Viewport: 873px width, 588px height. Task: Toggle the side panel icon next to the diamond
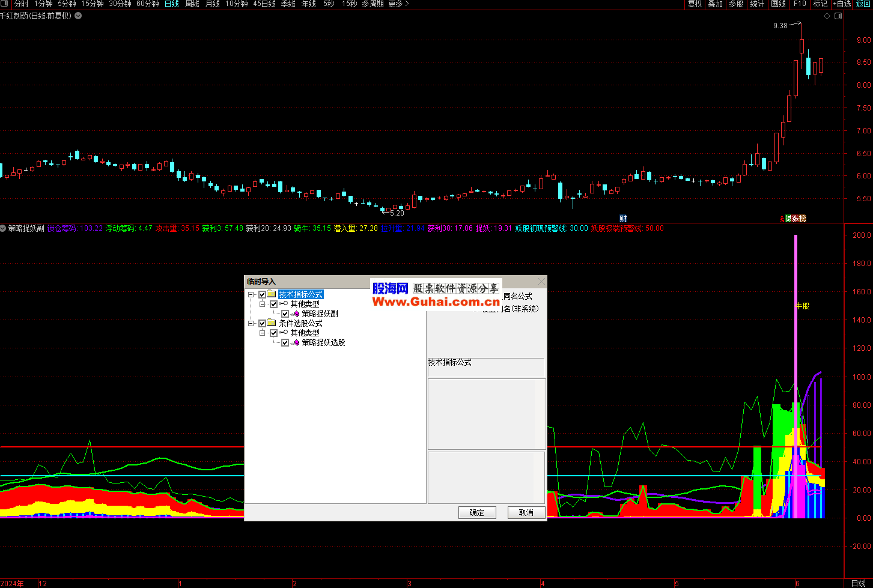coord(839,16)
